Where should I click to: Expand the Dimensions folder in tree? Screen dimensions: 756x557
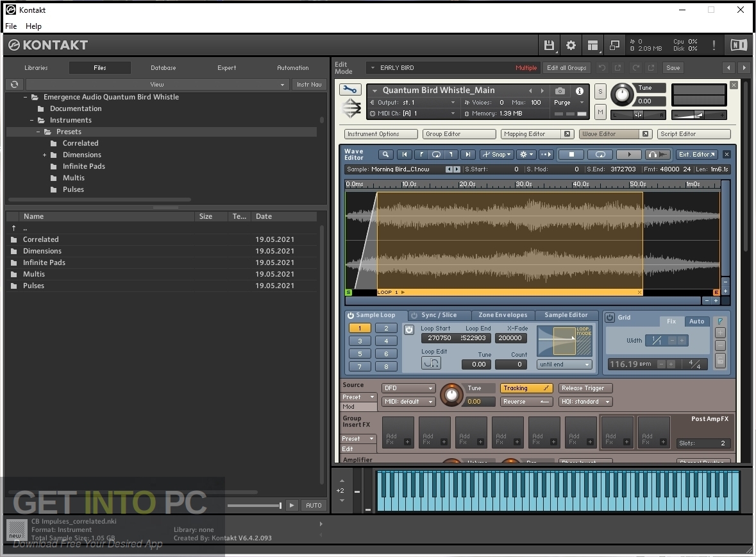tap(44, 155)
